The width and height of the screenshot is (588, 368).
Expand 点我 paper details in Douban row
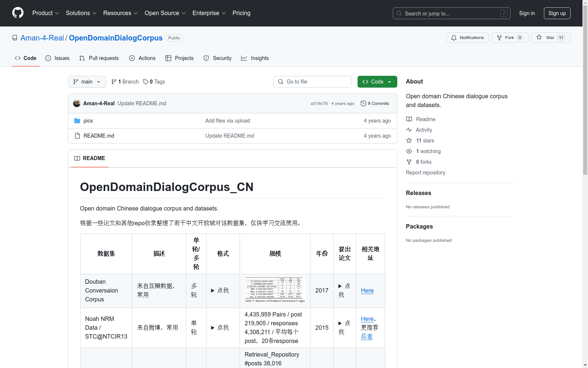(344, 290)
